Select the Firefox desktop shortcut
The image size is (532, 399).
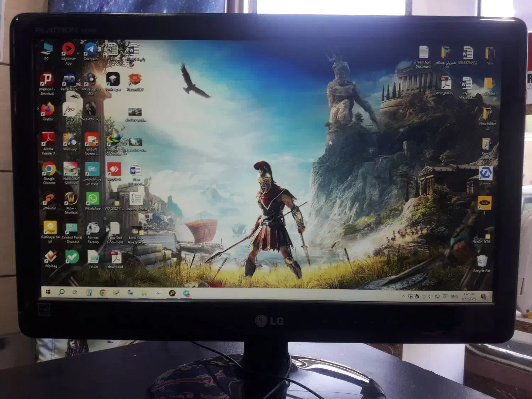coord(48,112)
